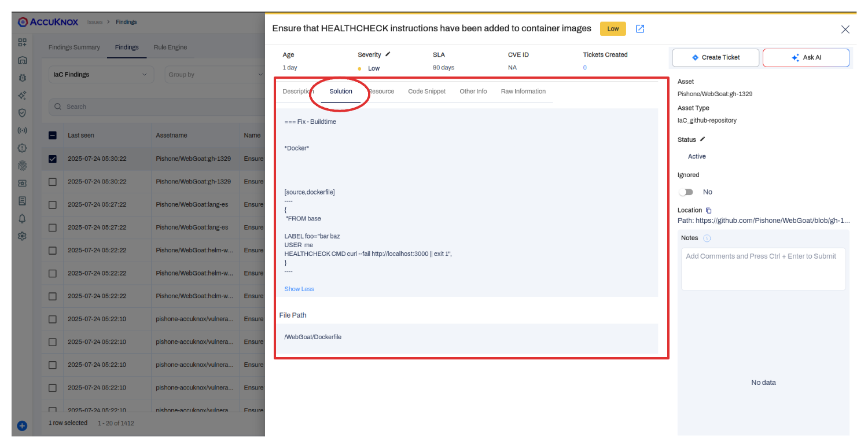Open the Group by dropdown
This screenshot has width=868, height=448.
214,75
